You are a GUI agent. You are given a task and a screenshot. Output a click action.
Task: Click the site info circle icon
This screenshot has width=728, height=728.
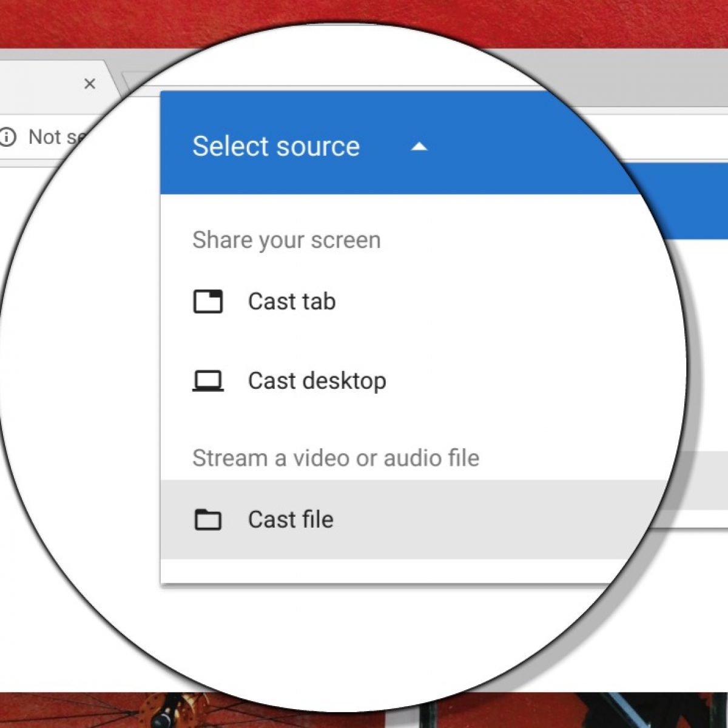coord(7,137)
